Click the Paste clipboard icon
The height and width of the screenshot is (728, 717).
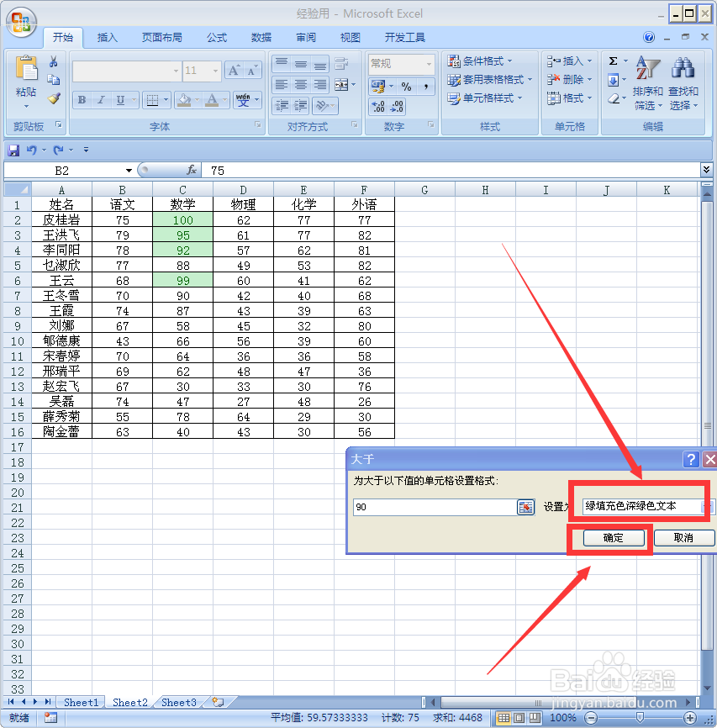tap(26, 69)
